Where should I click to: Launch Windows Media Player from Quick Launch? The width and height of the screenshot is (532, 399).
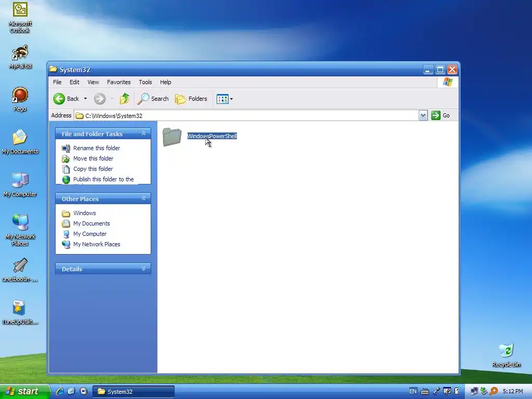coord(84,391)
